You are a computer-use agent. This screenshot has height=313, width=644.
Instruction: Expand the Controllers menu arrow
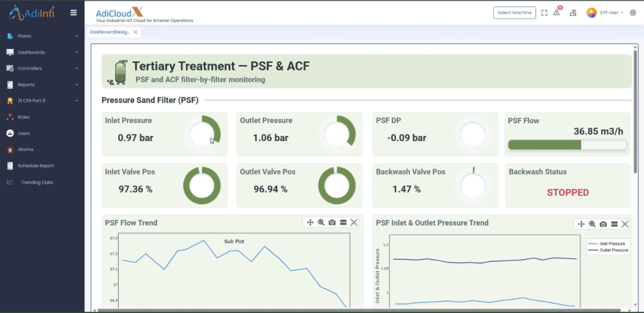(77, 68)
